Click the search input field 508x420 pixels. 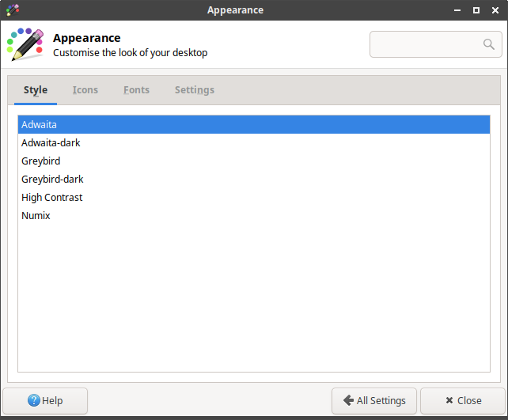435,44
